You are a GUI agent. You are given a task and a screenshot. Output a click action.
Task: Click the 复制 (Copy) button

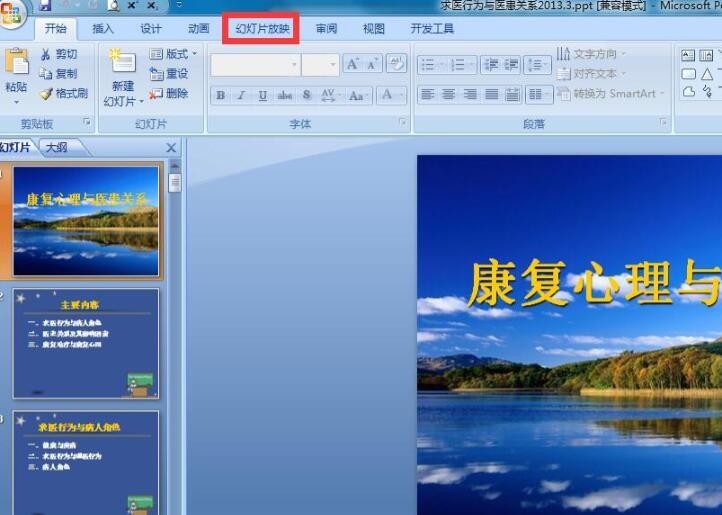click(58, 74)
